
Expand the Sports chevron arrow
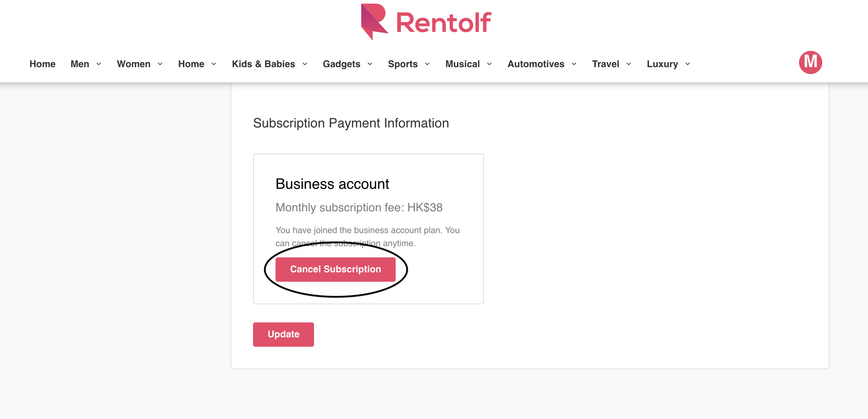click(427, 64)
